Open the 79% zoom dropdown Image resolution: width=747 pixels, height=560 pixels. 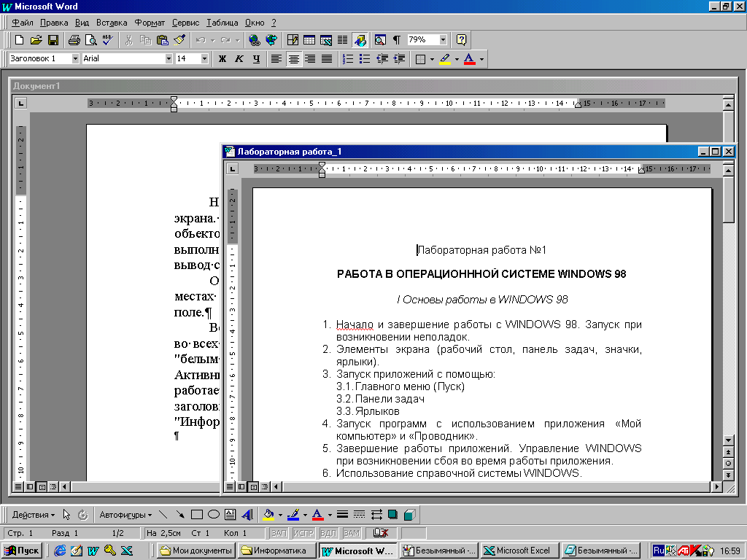click(x=443, y=39)
